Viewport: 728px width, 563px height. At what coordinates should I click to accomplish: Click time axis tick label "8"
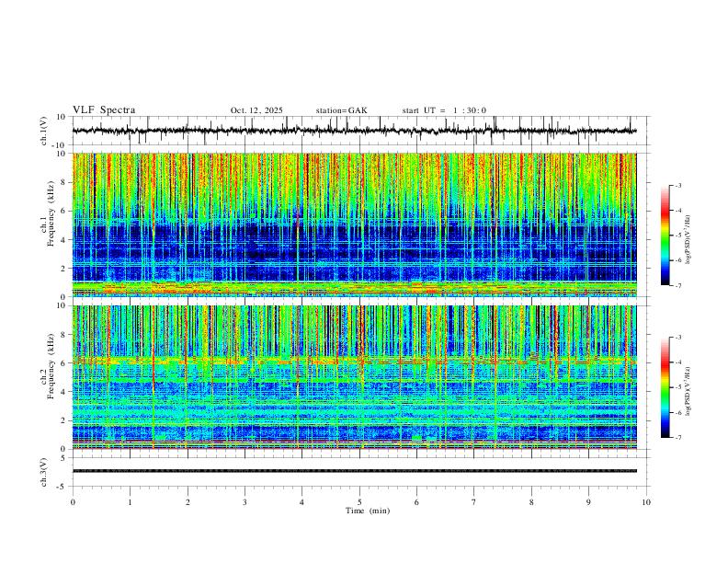531,502
